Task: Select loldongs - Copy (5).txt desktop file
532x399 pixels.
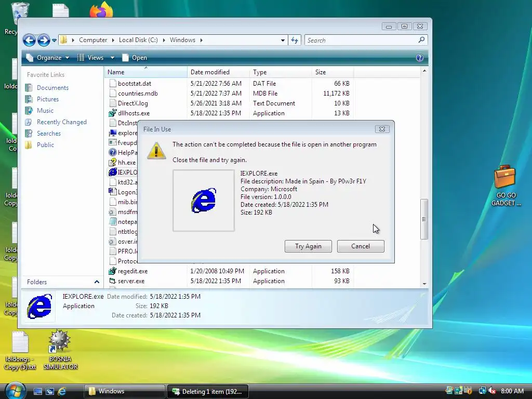Action: (x=20, y=351)
